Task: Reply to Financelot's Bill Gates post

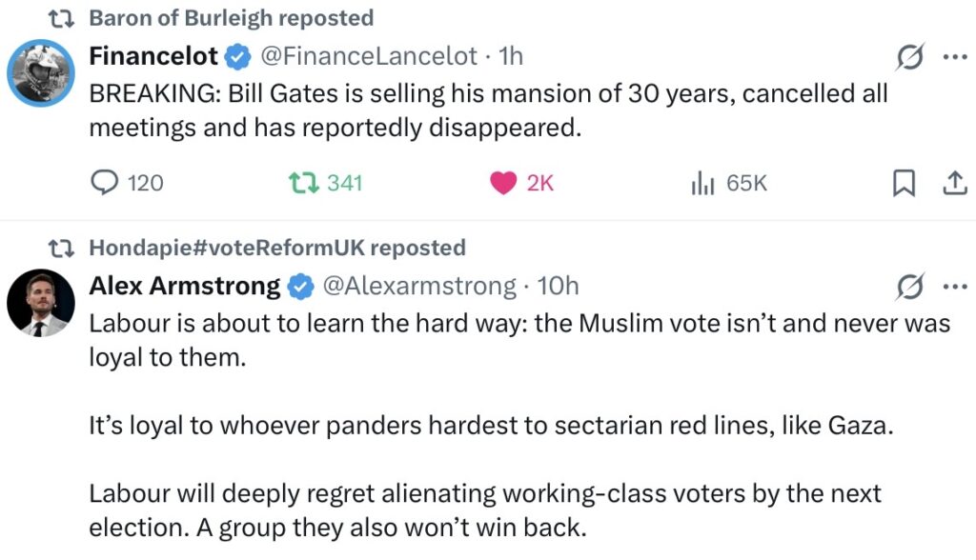Action: (105, 182)
